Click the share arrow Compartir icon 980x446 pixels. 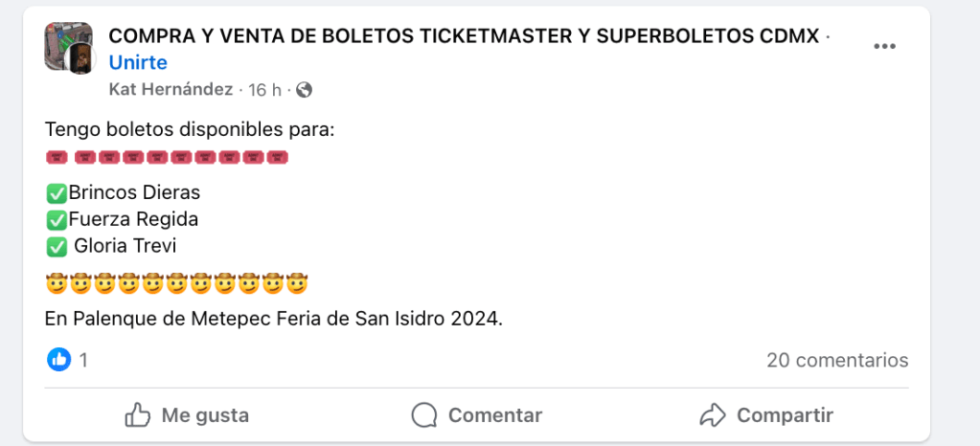click(713, 415)
